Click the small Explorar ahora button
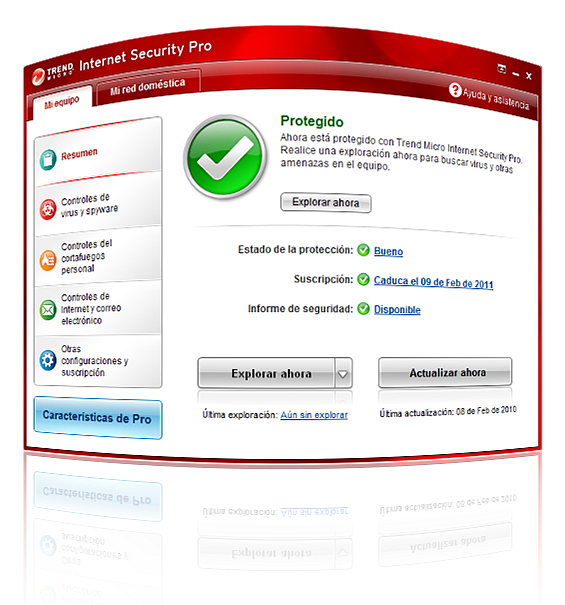This screenshot has height=605, width=565. tap(326, 203)
